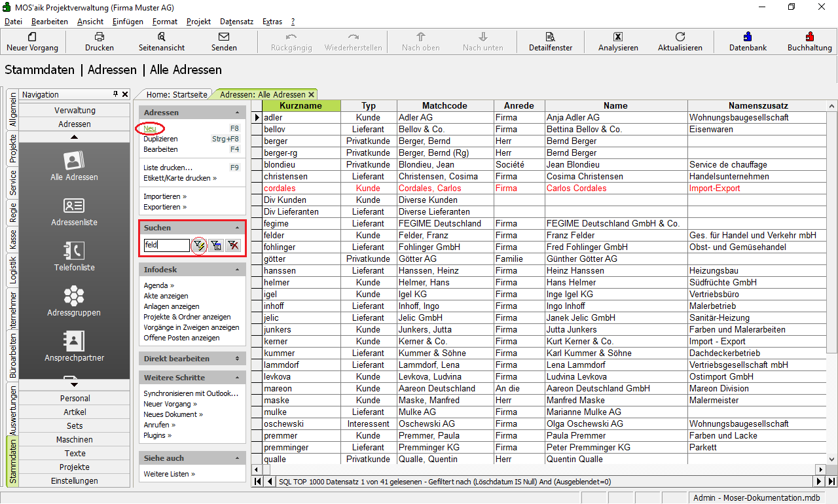This screenshot has width=838, height=504.
Task: Click the Neu address link
Action: pos(150,129)
